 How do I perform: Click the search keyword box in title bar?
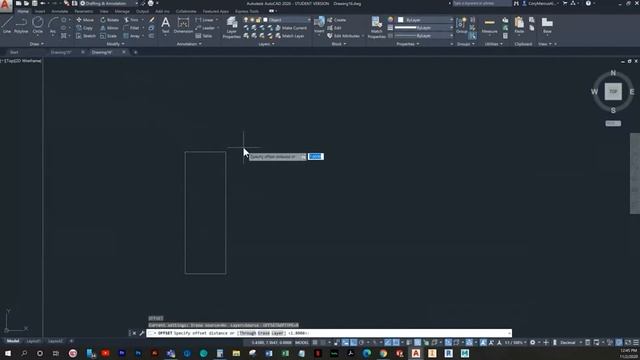481,4
